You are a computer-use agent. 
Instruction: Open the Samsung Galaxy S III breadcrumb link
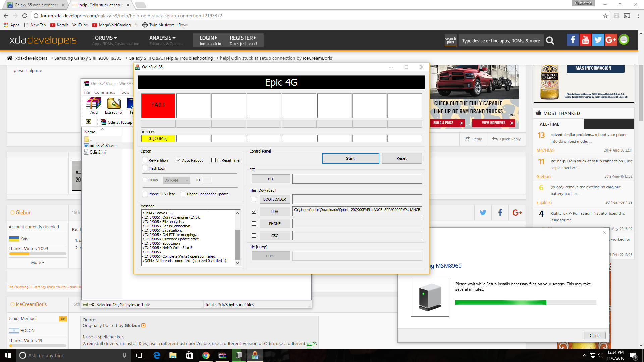[88, 58]
